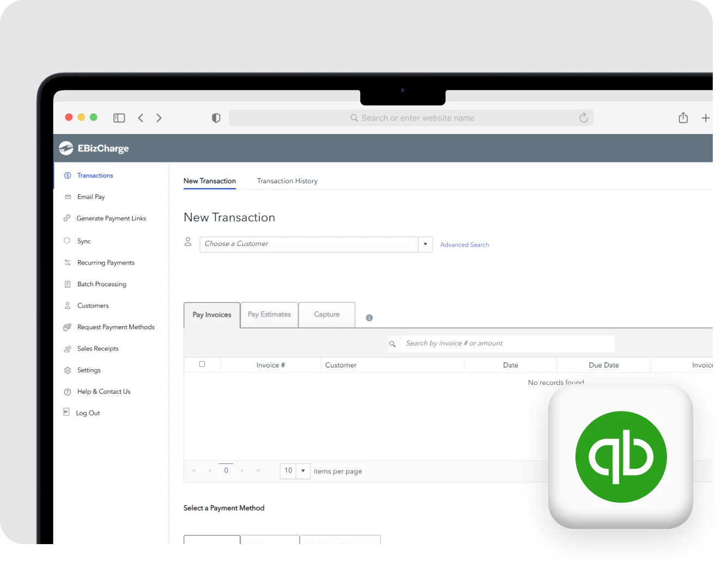Click the Email Pay envelope icon
Image resolution: width=728 pixels, height=573 pixels.
click(68, 197)
